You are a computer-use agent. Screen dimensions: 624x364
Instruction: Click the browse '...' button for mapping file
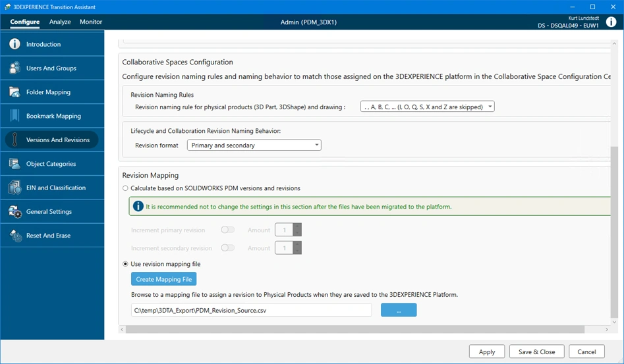click(x=399, y=310)
